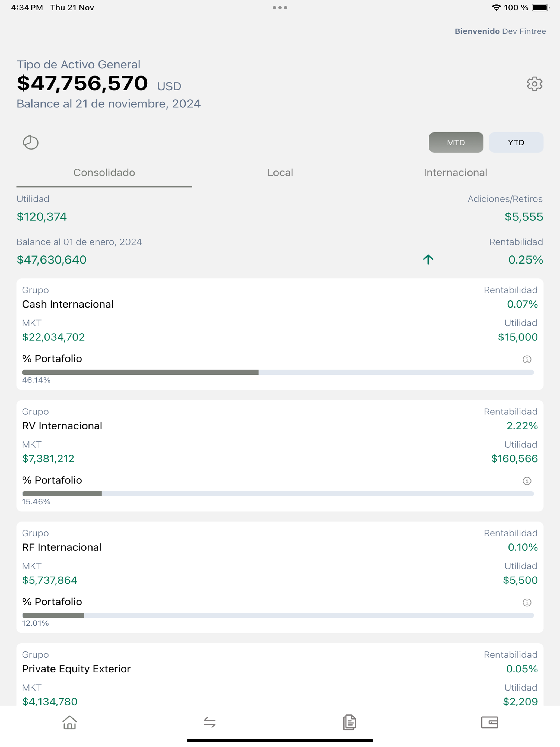Image resolution: width=560 pixels, height=747 pixels.
Task: Tap RF Internacional Rentabilidad 0.10%
Action: 523,547
